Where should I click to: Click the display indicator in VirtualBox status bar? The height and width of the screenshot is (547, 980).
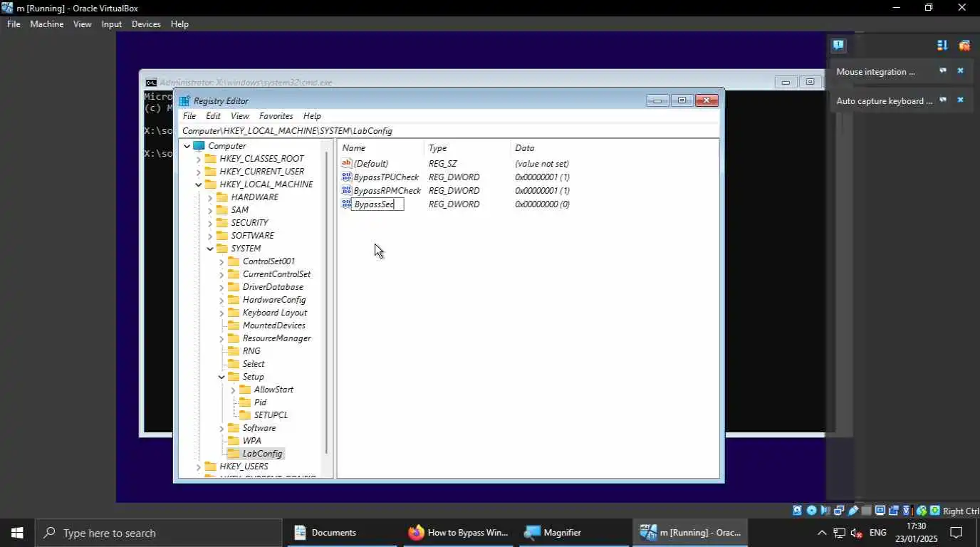point(880,511)
